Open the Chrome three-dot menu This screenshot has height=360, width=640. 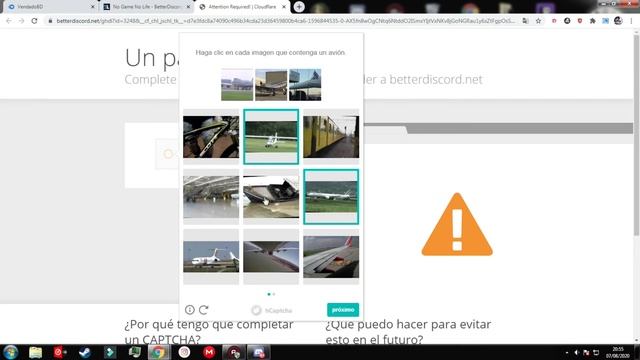click(631, 21)
